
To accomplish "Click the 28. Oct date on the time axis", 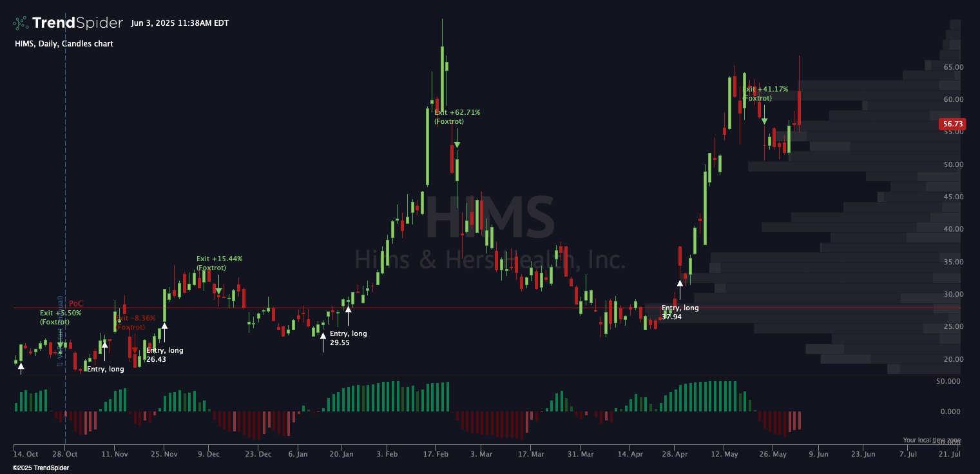I will [64, 454].
